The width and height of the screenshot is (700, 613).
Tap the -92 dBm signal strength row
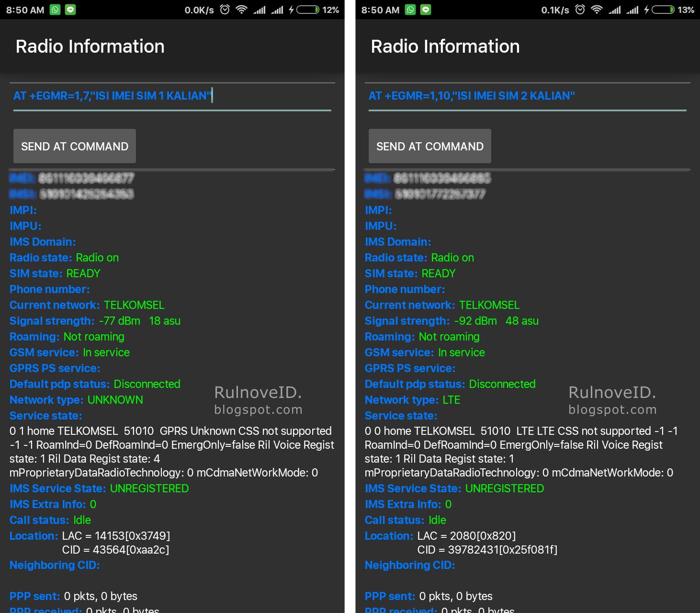(x=452, y=321)
